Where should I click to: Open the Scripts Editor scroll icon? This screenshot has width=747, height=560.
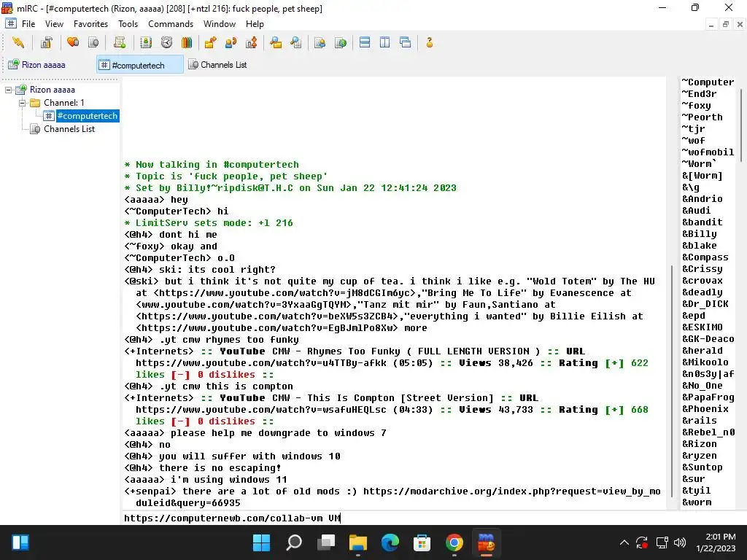point(120,43)
